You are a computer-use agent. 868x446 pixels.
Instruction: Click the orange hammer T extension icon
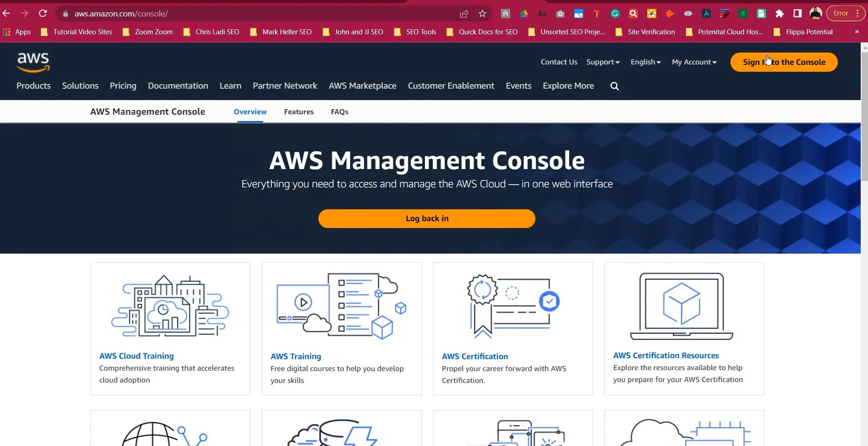[597, 14]
